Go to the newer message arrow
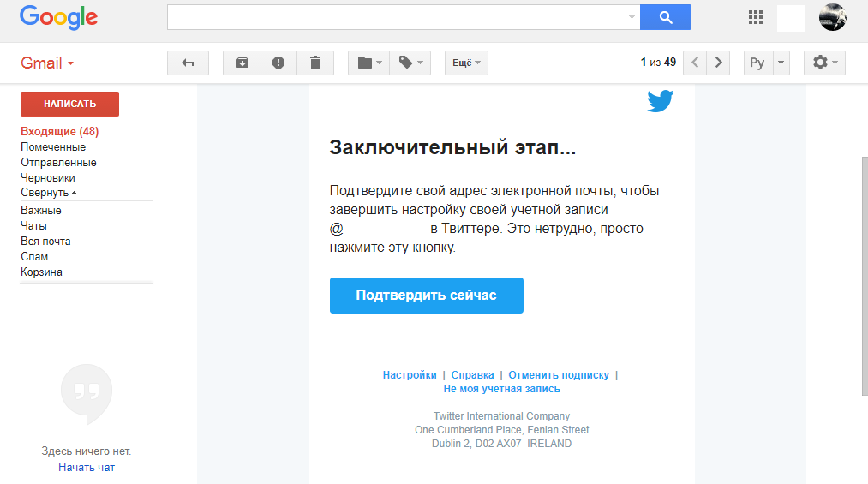 pos(695,63)
